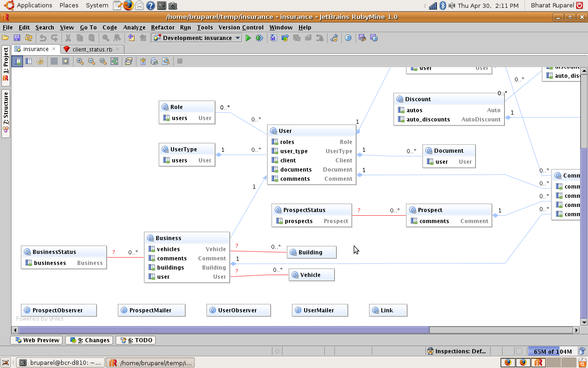Image resolution: width=588 pixels, height=368 pixels.
Task: Toggle snap to grid
Action: [x=65, y=61]
